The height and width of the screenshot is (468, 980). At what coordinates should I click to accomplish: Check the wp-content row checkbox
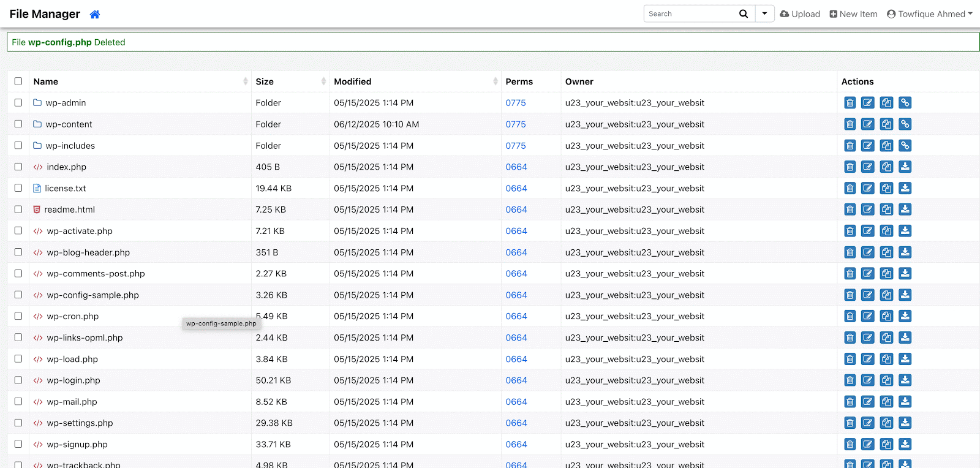18,124
